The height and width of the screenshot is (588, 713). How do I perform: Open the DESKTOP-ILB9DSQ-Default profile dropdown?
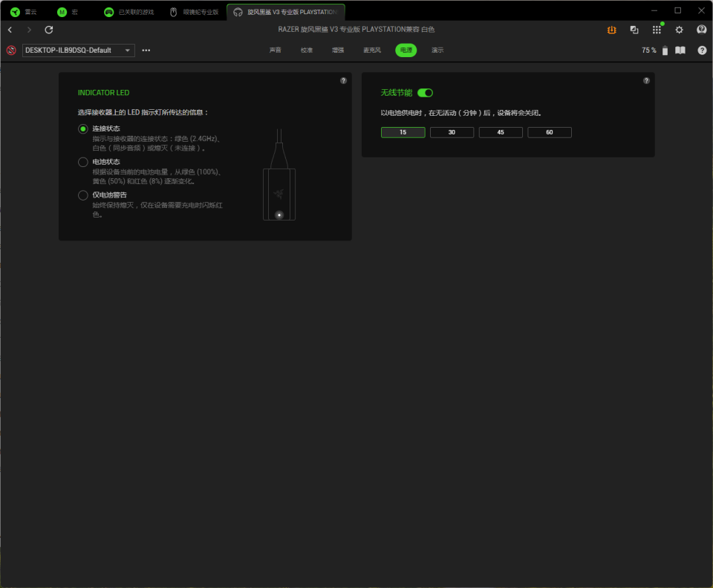[79, 50]
